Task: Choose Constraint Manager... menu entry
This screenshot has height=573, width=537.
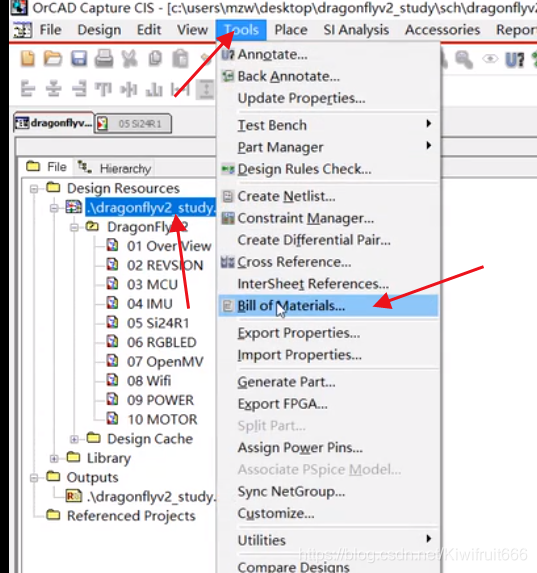Action: pos(329,218)
